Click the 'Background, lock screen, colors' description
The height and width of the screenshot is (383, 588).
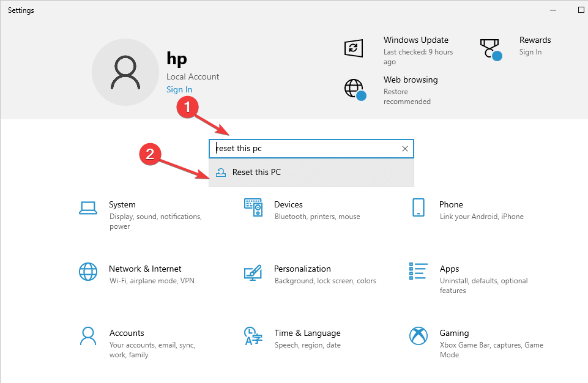325,281
